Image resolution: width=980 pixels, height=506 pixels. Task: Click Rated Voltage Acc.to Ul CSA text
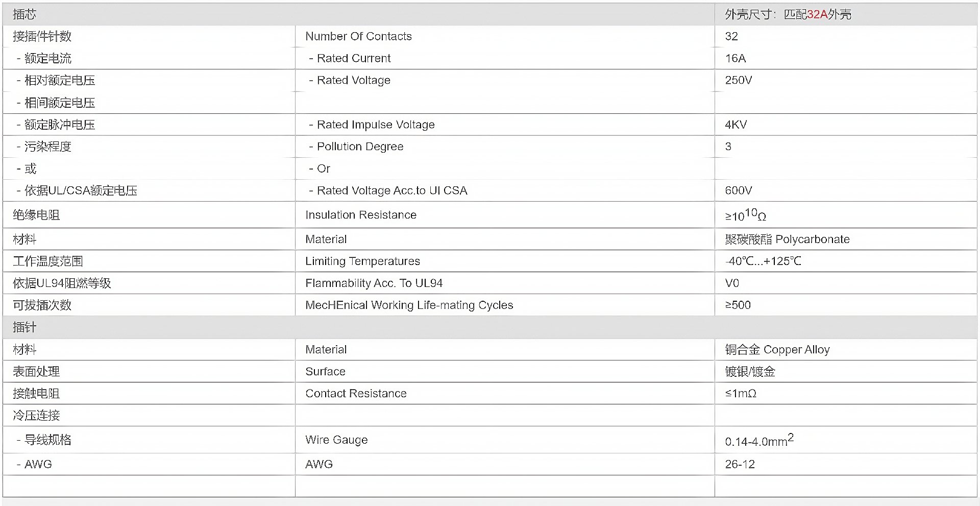392,190
